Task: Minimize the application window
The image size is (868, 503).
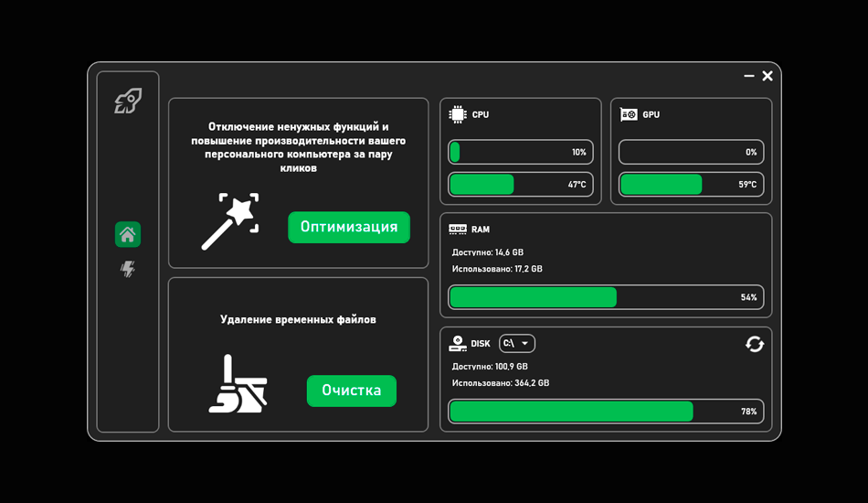Action: [749, 76]
